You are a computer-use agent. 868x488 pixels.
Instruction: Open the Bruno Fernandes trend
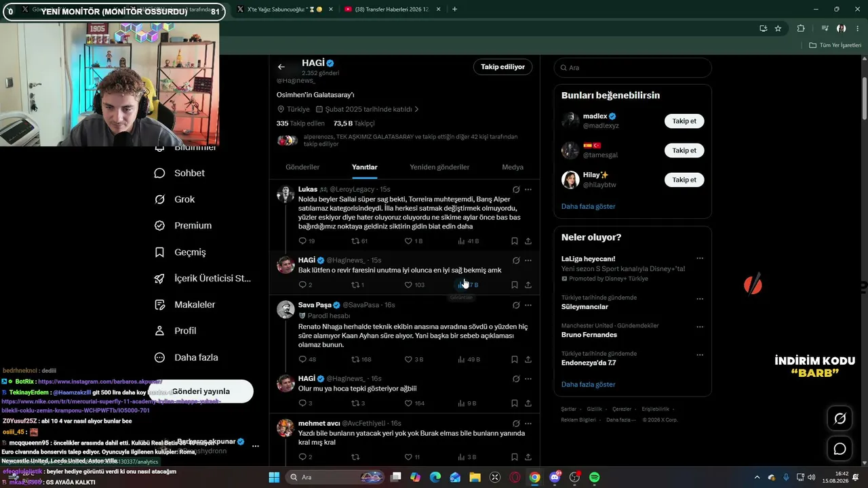pos(589,335)
